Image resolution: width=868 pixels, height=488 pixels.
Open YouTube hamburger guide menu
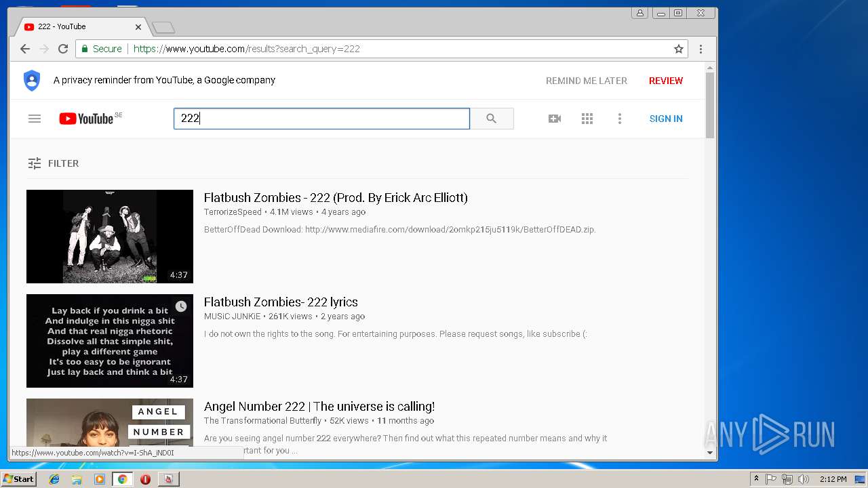point(35,119)
